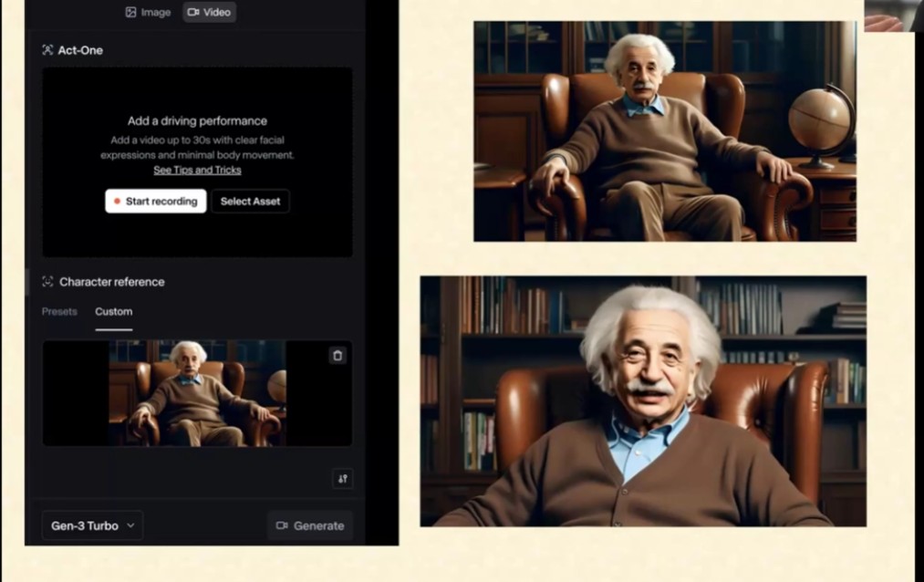Select the Custom character tab
924x582 pixels.
coord(114,312)
